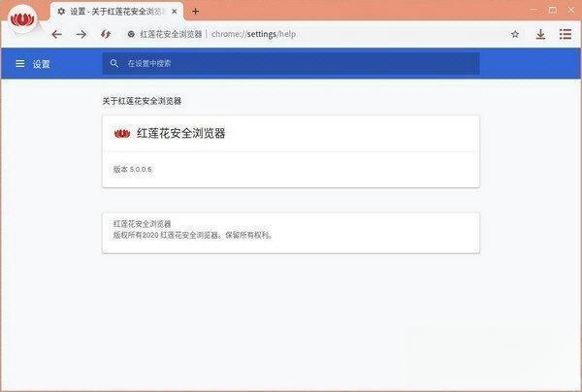The image size is (582, 392).
Task: Click the gear icon on the settings tab
Action: point(61,12)
